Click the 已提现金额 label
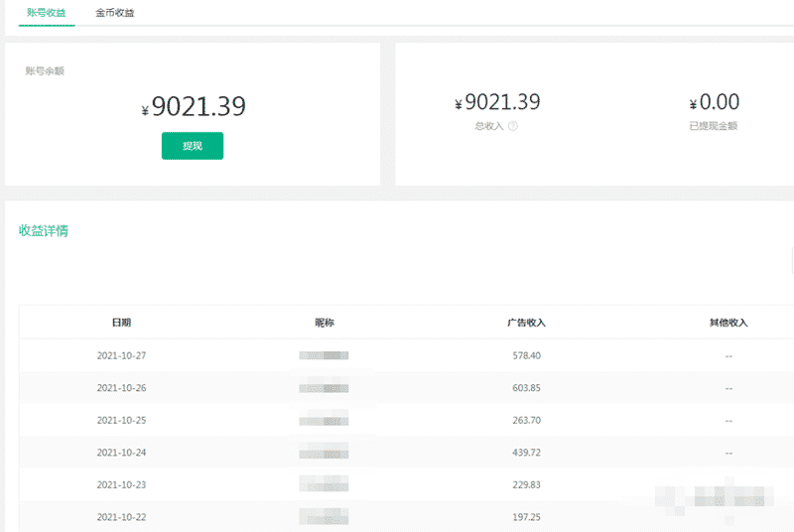Image resolution: width=794 pixels, height=532 pixels. pyautogui.click(x=714, y=126)
